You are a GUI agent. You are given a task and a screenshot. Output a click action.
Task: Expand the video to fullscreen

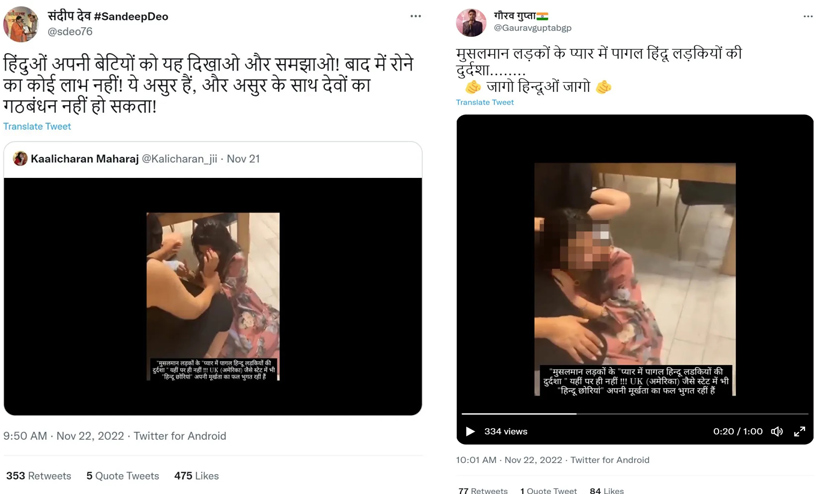point(799,432)
